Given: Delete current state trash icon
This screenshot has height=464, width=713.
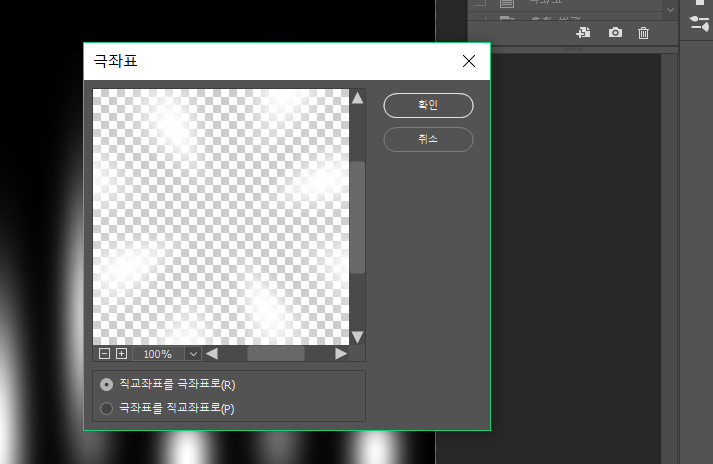Looking at the screenshot, I should (643, 33).
